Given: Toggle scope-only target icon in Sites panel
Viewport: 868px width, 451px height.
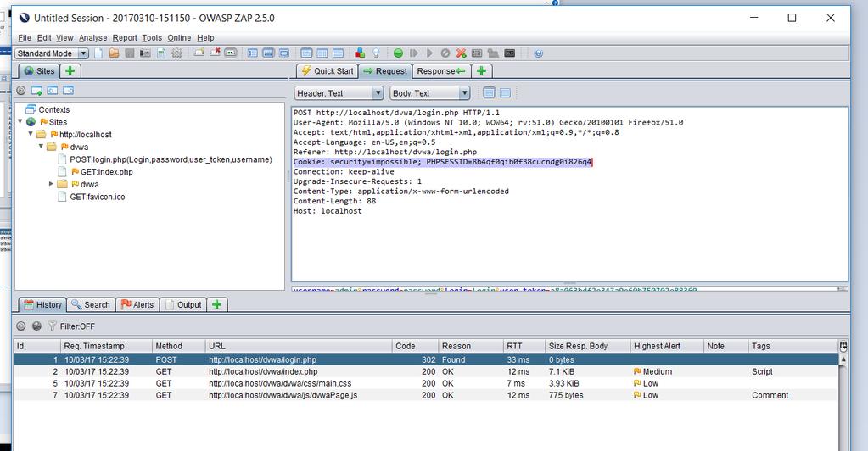Looking at the screenshot, I should 21,90.
